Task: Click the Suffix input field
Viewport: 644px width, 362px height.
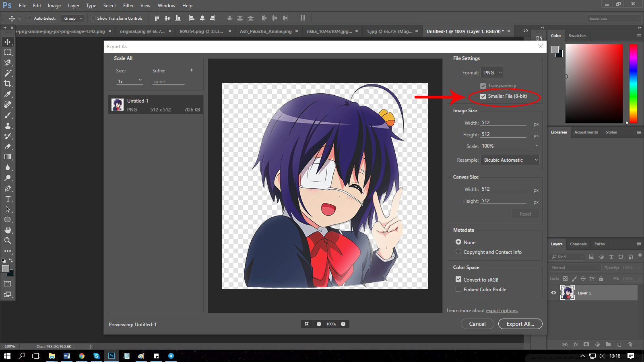Action: [169, 82]
